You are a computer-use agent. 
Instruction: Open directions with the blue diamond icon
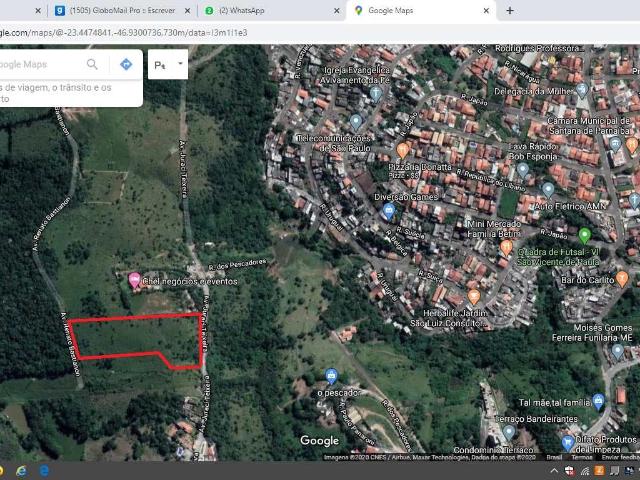[126, 64]
